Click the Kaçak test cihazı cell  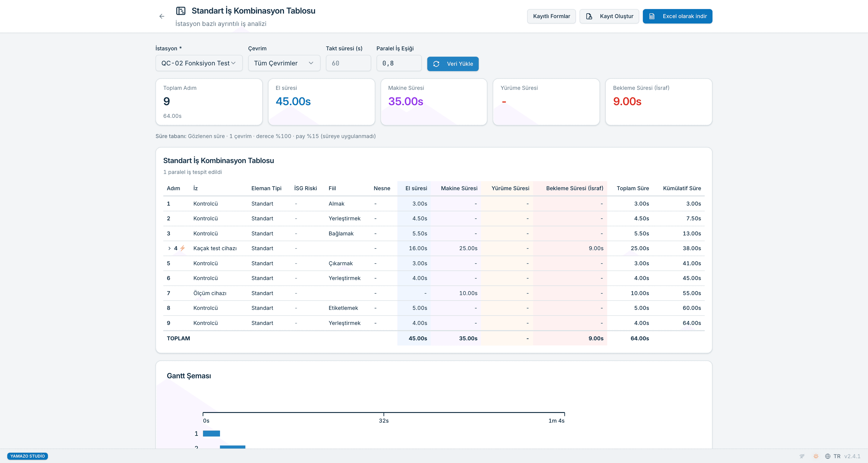215,248
